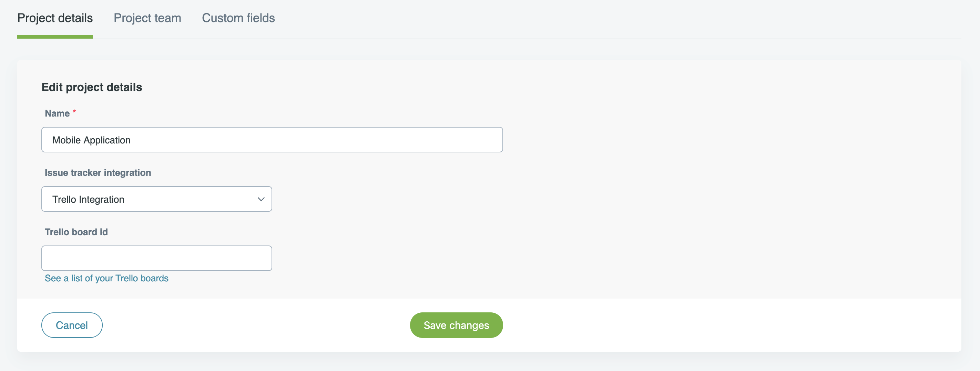Focus the project Name input field

click(272, 140)
